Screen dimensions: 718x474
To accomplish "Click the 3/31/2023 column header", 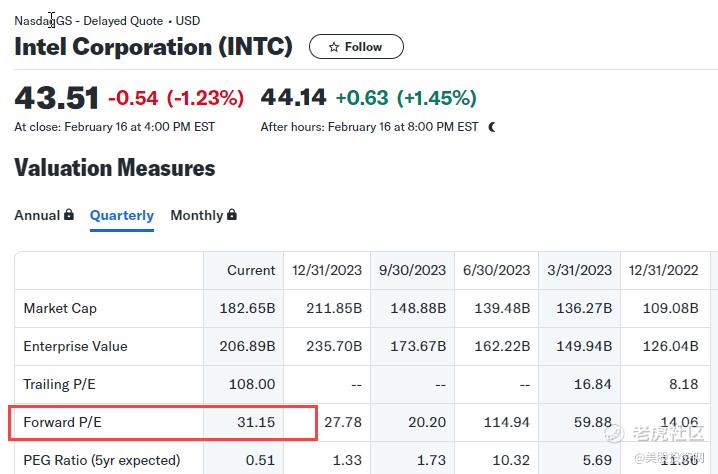I will pyautogui.click(x=580, y=270).
